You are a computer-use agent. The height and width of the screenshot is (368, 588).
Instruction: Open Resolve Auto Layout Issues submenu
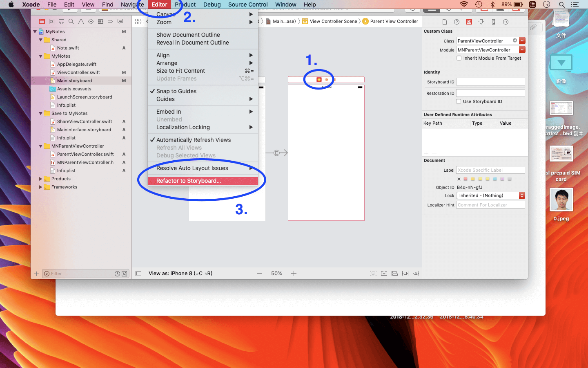point(203,168)
